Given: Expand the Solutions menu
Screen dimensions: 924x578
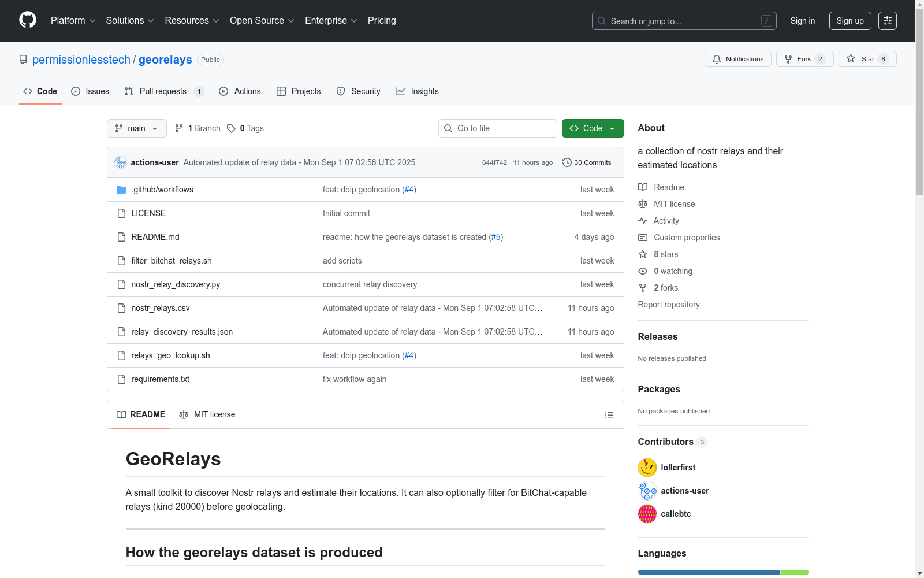Looking at the screenshot, I should (x=130, y=21).
